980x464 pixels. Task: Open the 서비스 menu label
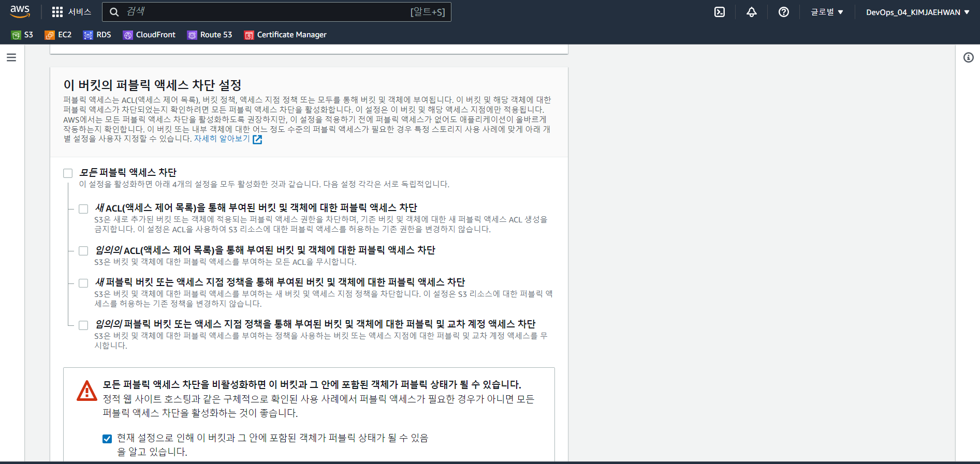[80, 12]
